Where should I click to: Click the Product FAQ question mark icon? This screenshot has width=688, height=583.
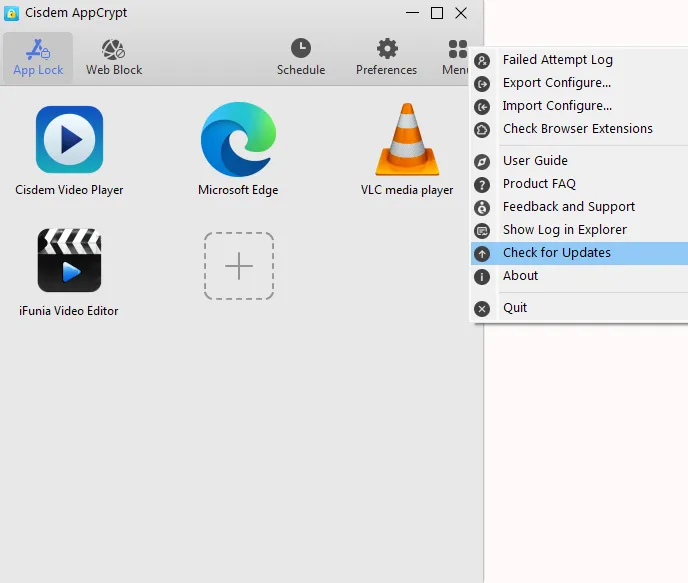482,185
